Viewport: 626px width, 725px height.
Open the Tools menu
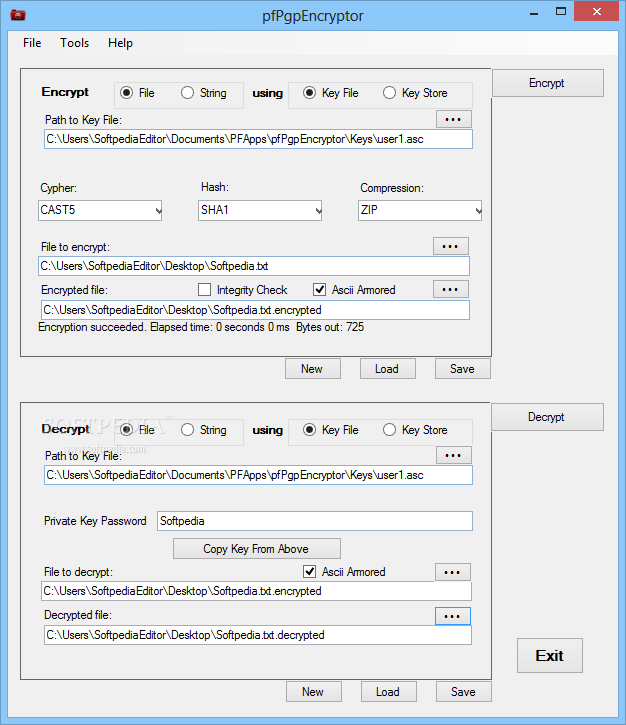(x=74, y=43)
